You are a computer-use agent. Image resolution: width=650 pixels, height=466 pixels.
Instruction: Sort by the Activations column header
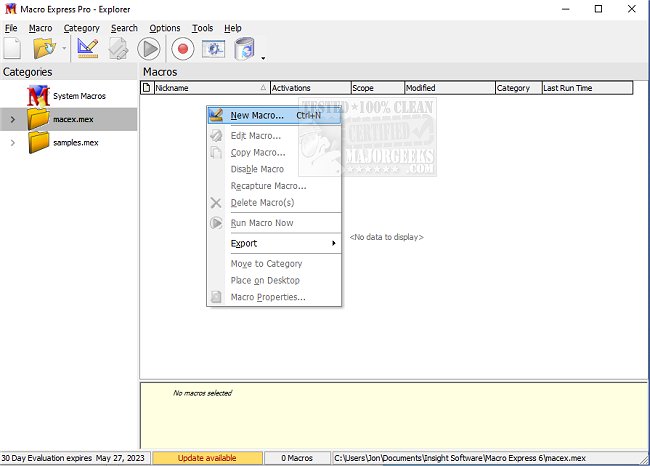coord(310,88)
